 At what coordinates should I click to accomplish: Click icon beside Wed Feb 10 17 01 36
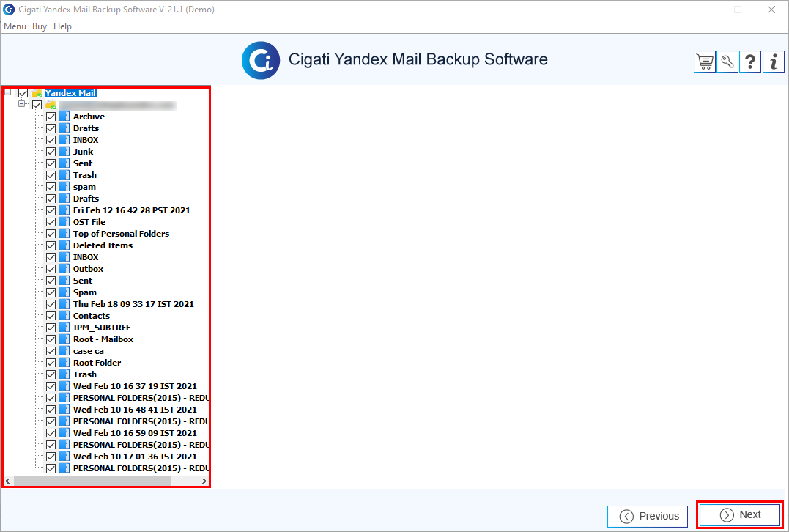(64, 457)
